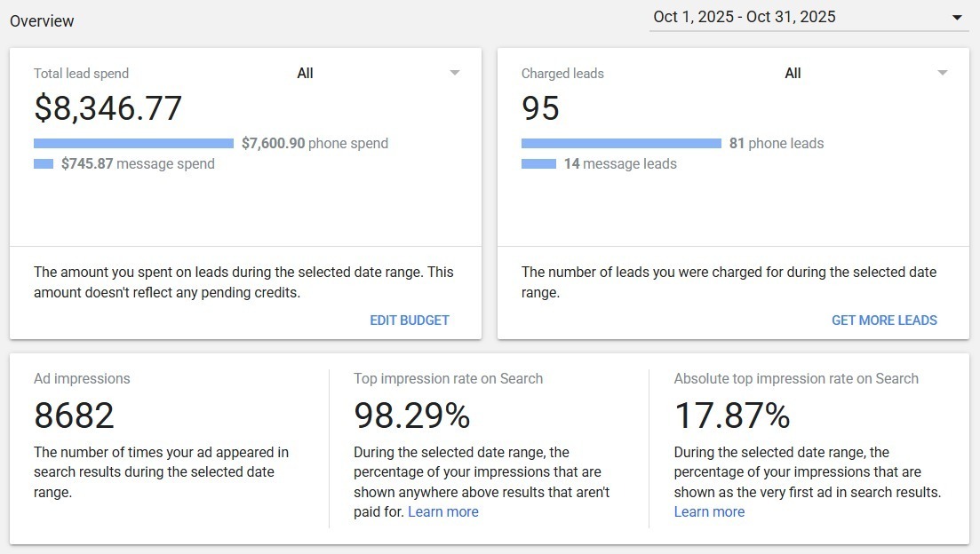Click the date range dropdown arrow icon
The width and height of the screenshot is (980, 554).
pyautogui.click(x=957, y=18)
